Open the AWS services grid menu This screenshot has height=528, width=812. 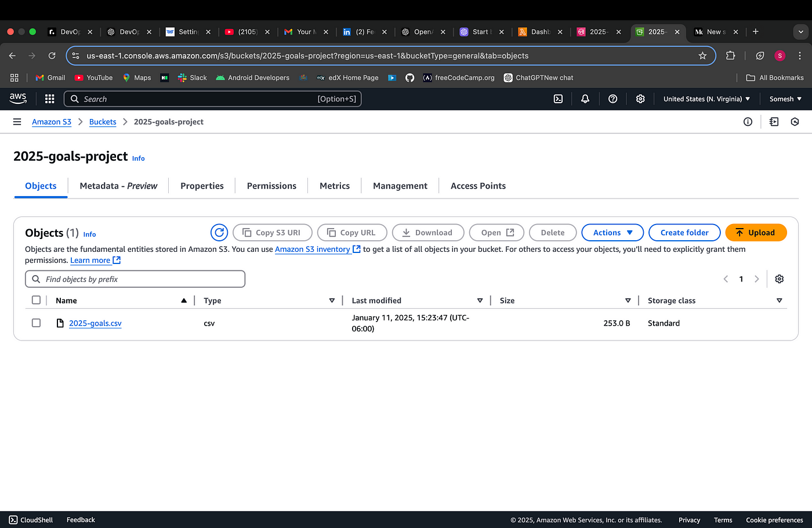(49, 99)
